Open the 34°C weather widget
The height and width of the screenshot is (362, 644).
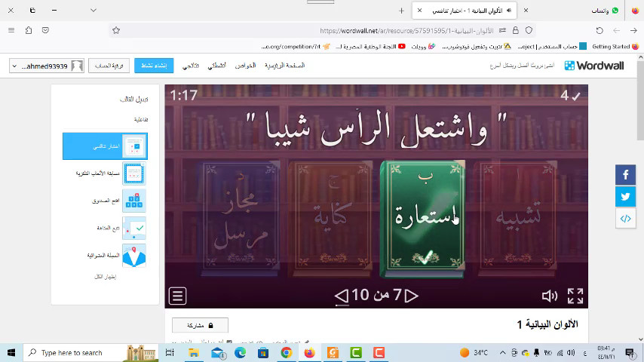(x=474, y=352)
